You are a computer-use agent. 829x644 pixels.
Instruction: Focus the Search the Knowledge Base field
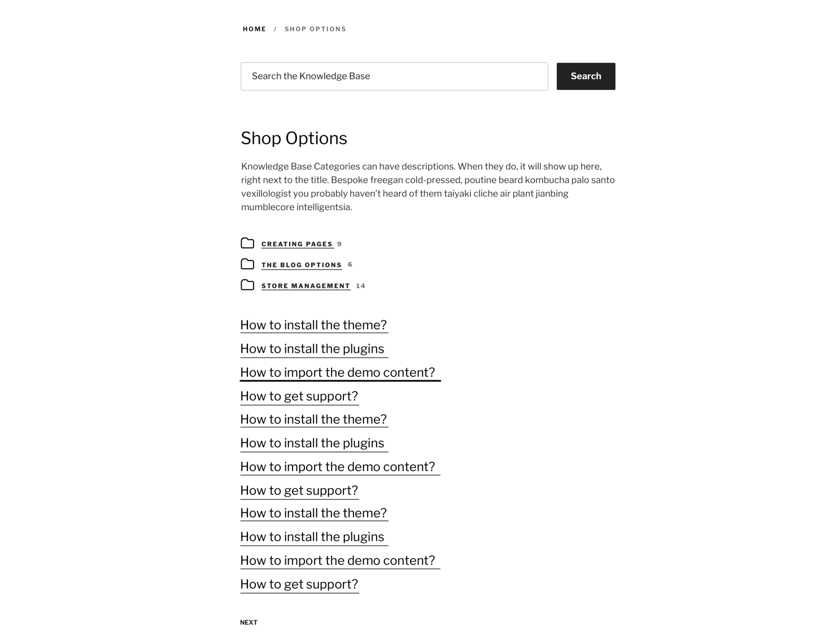[x=394, y=76]
